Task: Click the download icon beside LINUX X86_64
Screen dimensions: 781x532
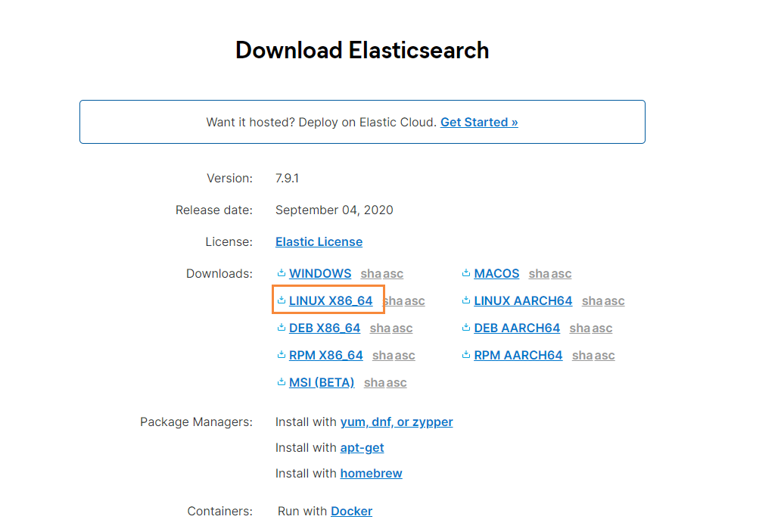Action: click(x=282, y=300)
